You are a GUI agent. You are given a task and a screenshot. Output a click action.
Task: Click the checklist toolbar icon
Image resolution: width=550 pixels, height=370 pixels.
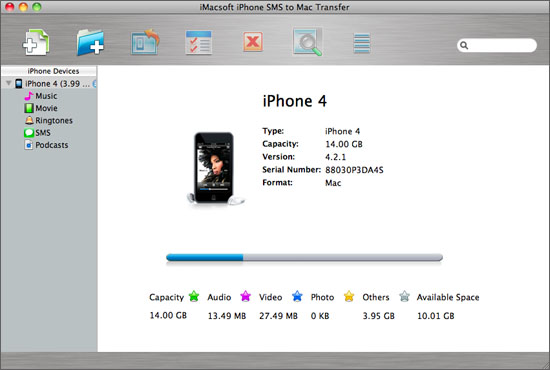[199, 43]
